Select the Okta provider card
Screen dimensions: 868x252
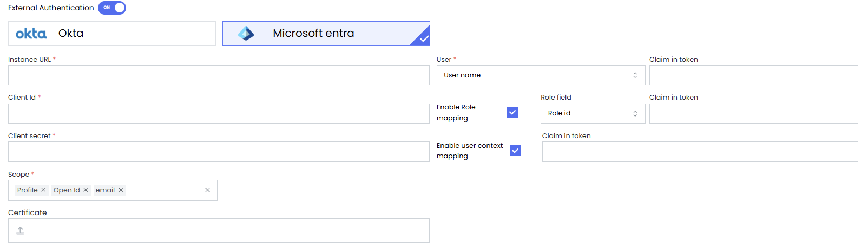(112, 33)
